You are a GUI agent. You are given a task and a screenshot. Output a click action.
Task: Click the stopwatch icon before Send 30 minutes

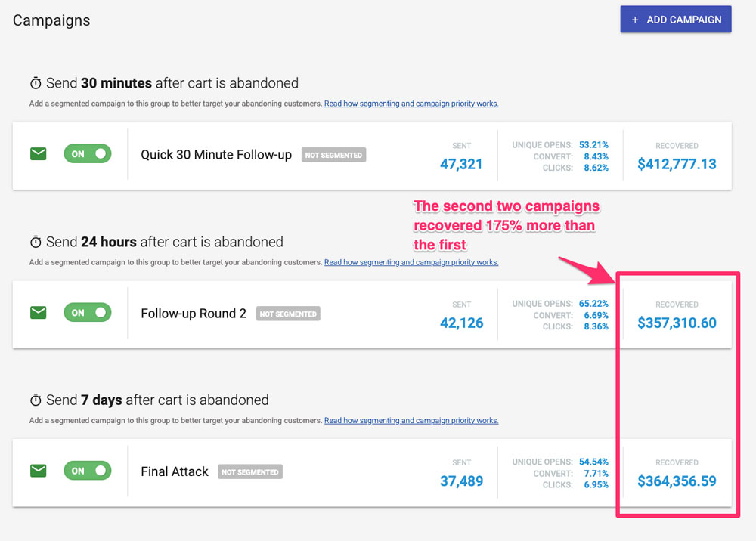34,83
